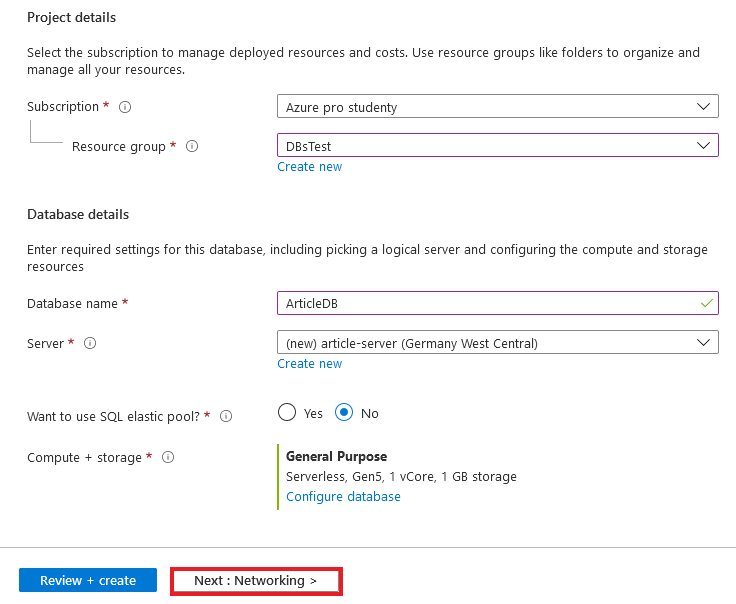This screenshot has height=604, width=736.
Task: Click the Compute + storage info icon
Action: tap(168, 457)
